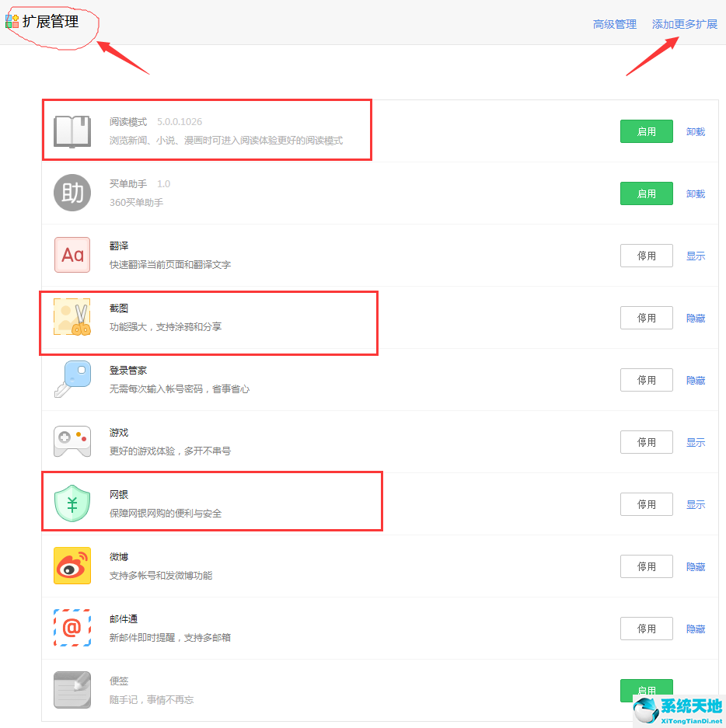
Task: Click the 更好的游戏体验，多开不串号 description
Action: 170,451
